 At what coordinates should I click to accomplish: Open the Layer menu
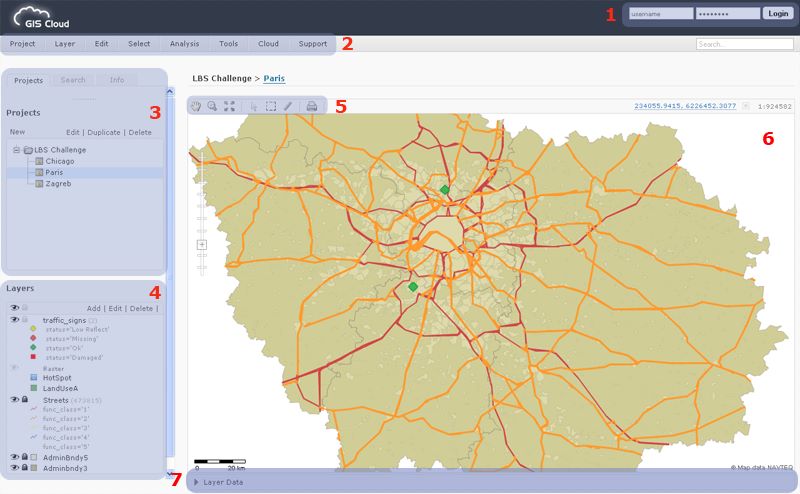click(x=65, y=44)
